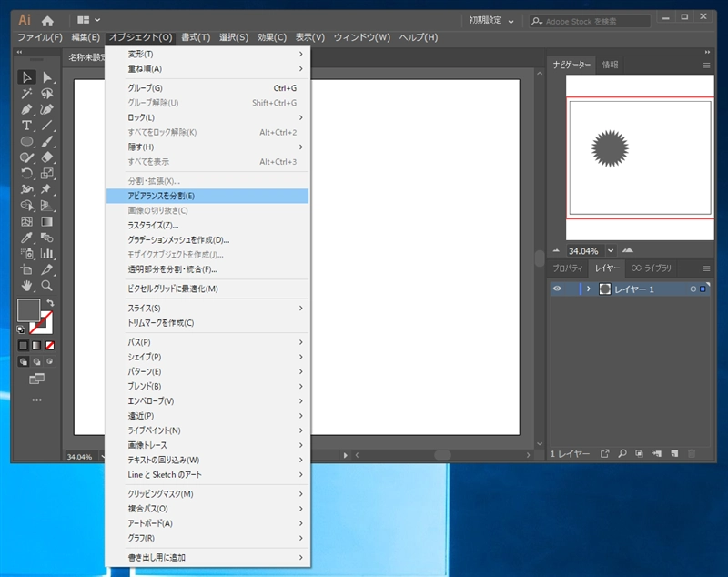Select the Ellipse tool

click(26, 142)
